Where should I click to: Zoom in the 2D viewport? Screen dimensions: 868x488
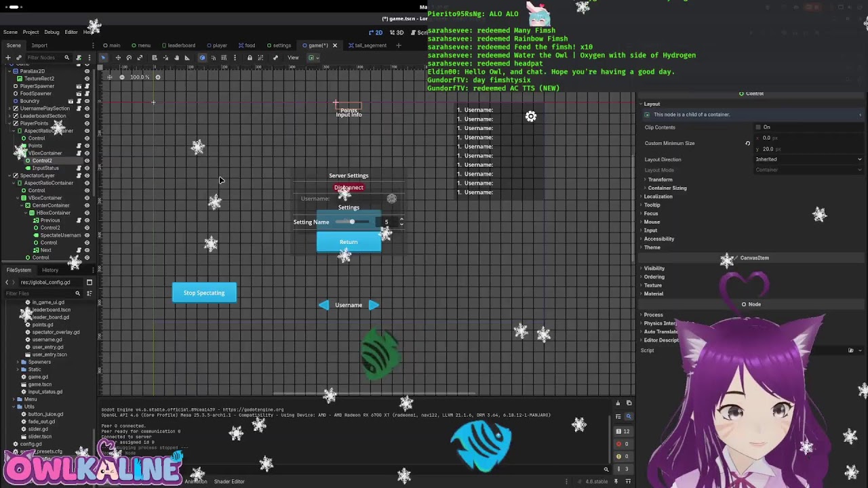click(x=158, y=77)
